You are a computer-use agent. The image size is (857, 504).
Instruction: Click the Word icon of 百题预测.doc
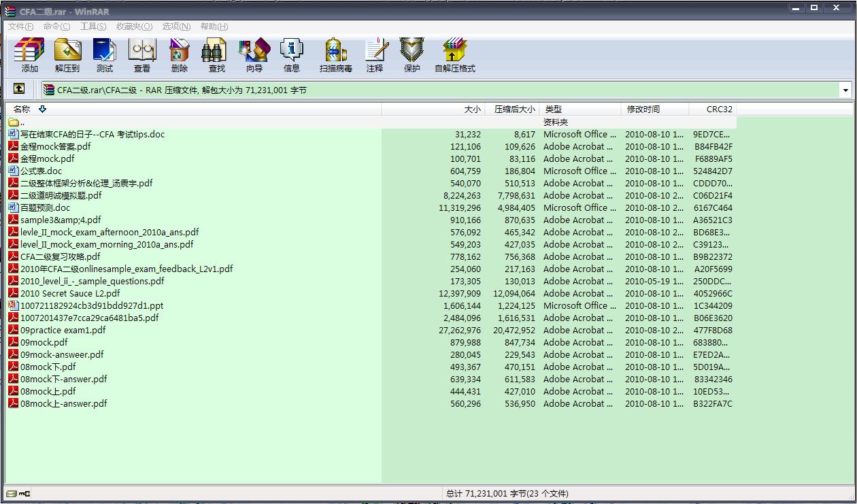pos(14,207)
